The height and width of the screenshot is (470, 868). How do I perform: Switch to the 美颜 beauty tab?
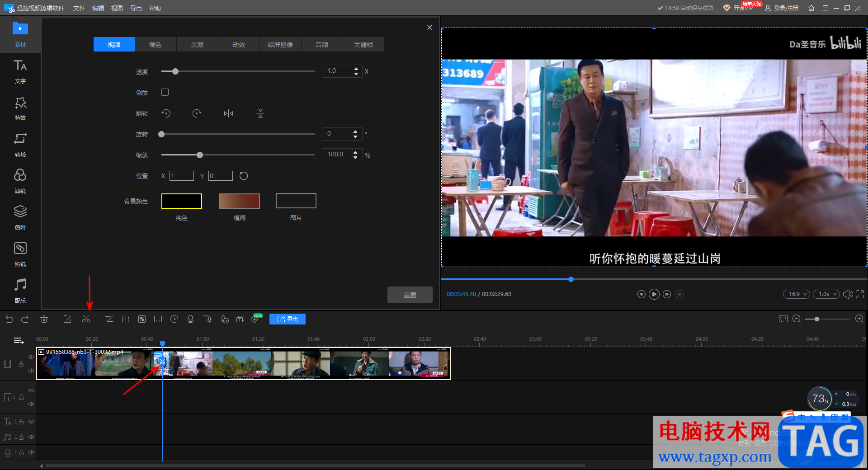point(197,44)
